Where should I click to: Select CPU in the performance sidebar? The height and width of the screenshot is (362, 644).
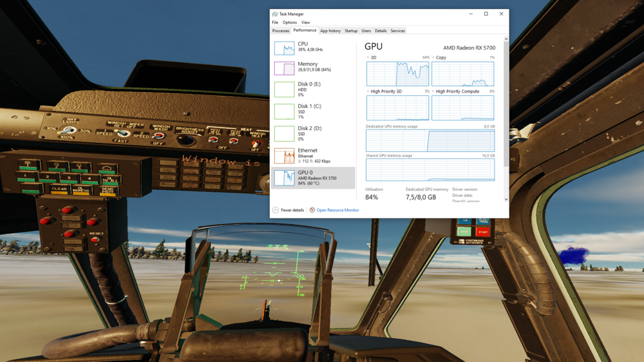click(313, 48)
